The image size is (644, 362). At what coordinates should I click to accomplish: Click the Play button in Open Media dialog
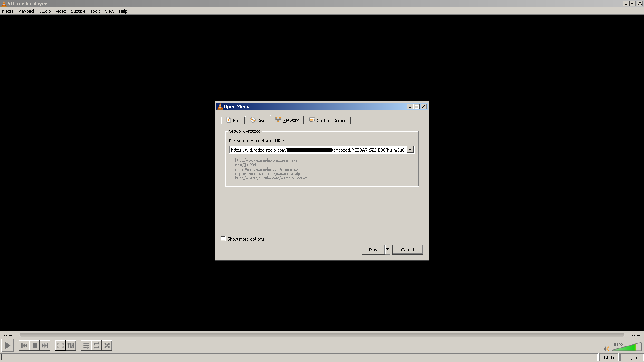point(373,250)
